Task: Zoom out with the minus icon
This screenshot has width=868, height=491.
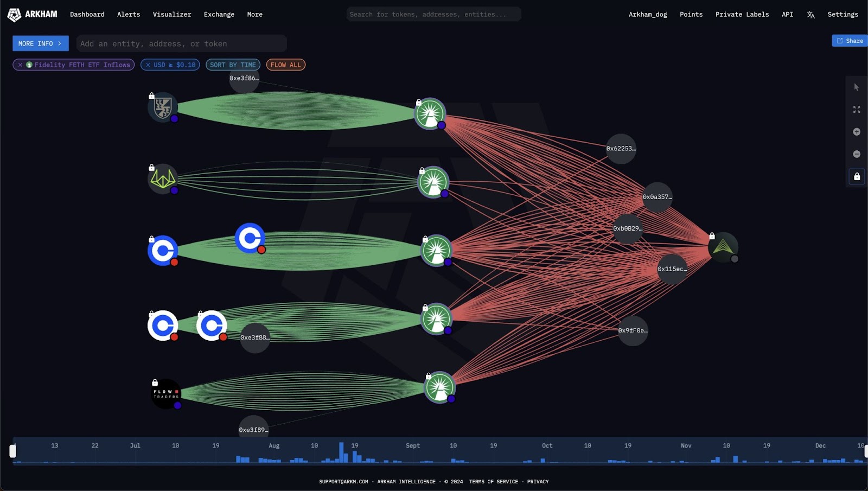Action: pyautogui.click(x=857, y=154)
